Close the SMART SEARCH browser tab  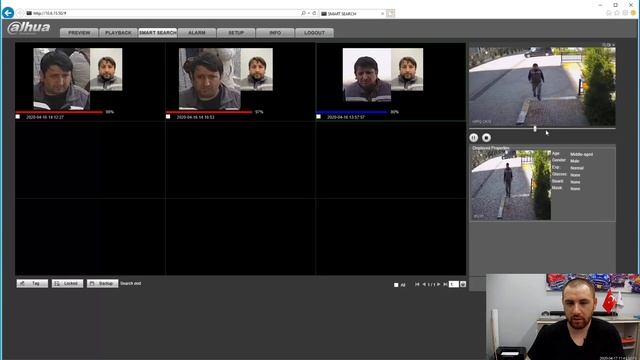pos(382,14)
